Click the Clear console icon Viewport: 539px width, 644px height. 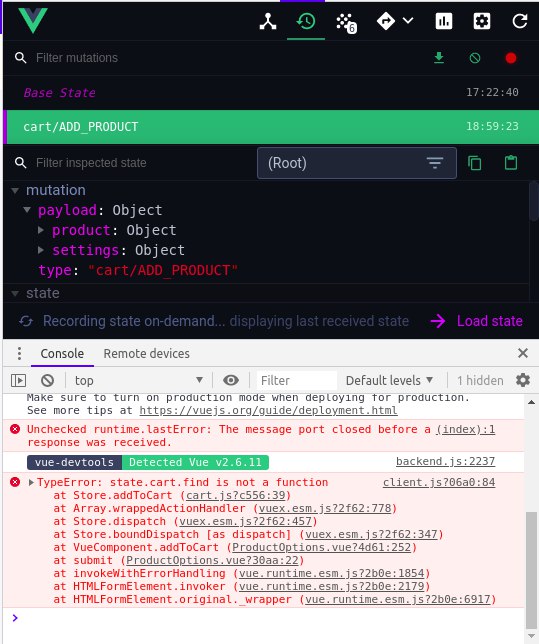pyautogui.click(x=47, y=380)
